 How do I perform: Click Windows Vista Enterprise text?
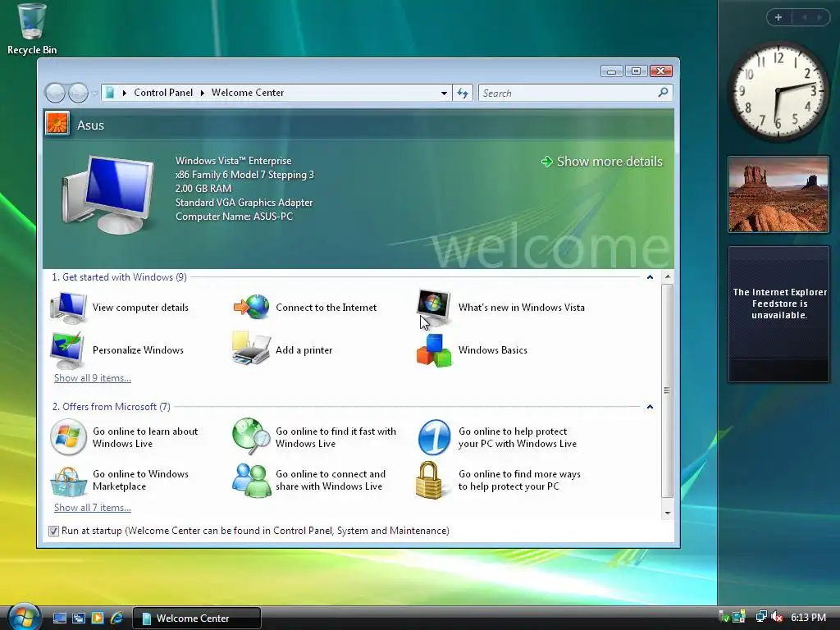[x=234, y=161]
